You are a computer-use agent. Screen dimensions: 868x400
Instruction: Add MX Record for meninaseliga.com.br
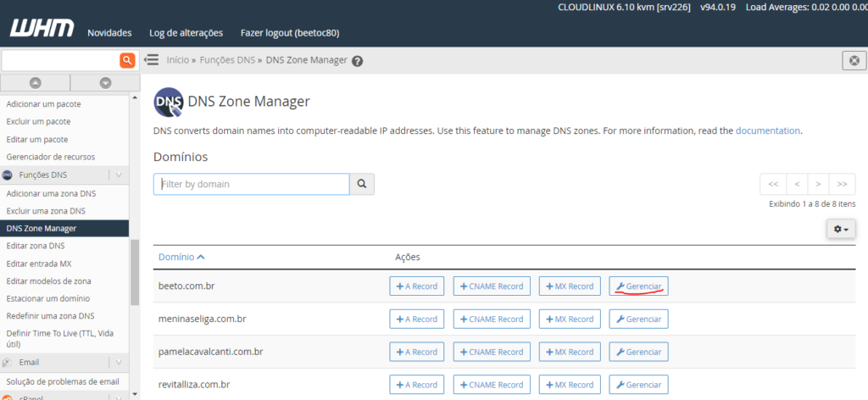[x=570, y=319]
